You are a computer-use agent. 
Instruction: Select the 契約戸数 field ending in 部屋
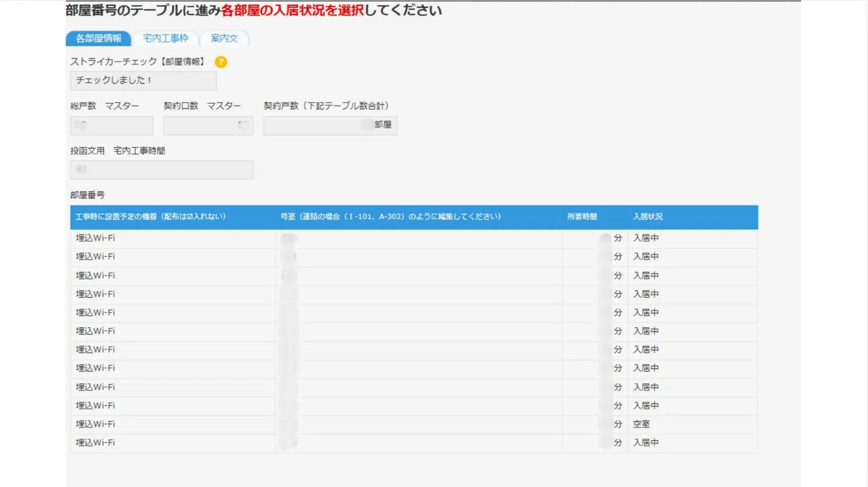(x=330, y=126)
